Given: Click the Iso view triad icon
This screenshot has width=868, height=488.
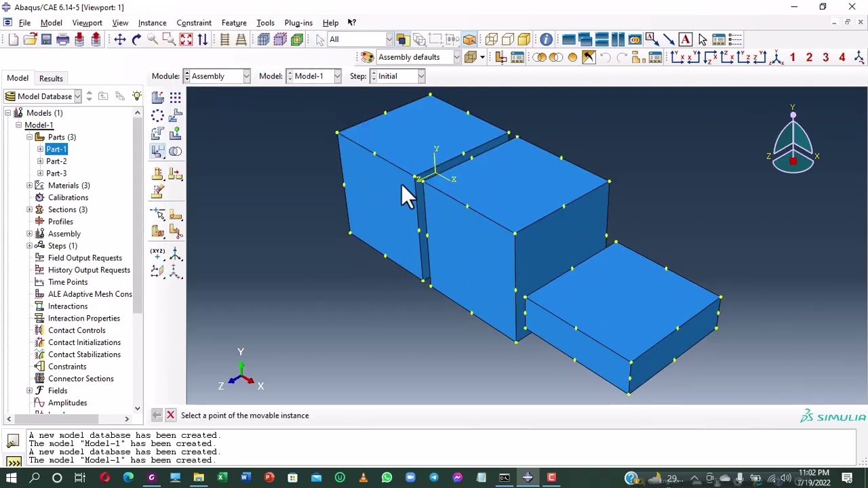Looking at the screenshot, I should click(x=776, y=58).
